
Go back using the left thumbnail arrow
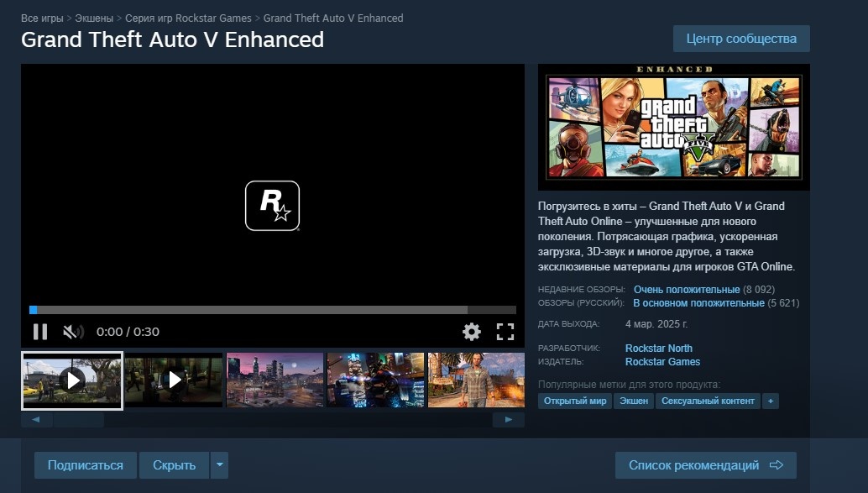pyautogui.click(x=34, y=418)
